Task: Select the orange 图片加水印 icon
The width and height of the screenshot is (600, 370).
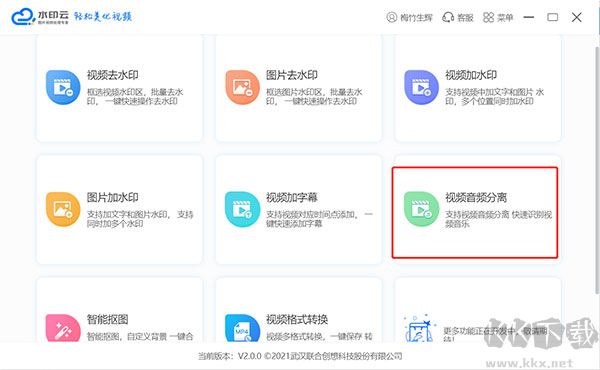Action: tap(63, 209)
